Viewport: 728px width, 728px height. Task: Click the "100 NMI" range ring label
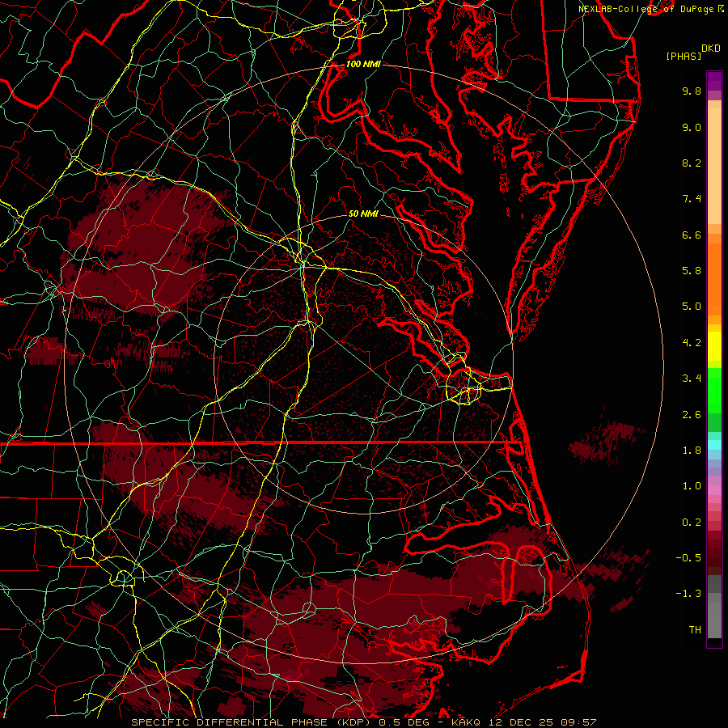(x=363, y=64)
